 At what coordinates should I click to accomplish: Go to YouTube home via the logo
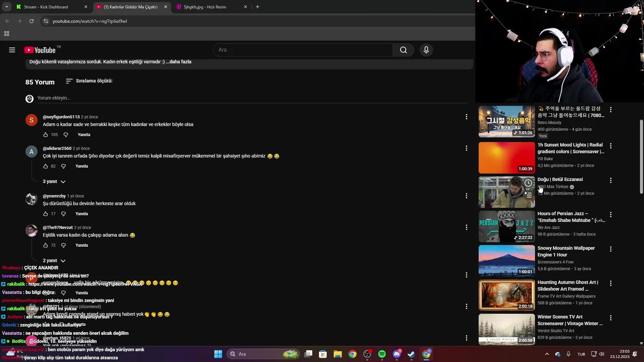click(x=40, y=50)
